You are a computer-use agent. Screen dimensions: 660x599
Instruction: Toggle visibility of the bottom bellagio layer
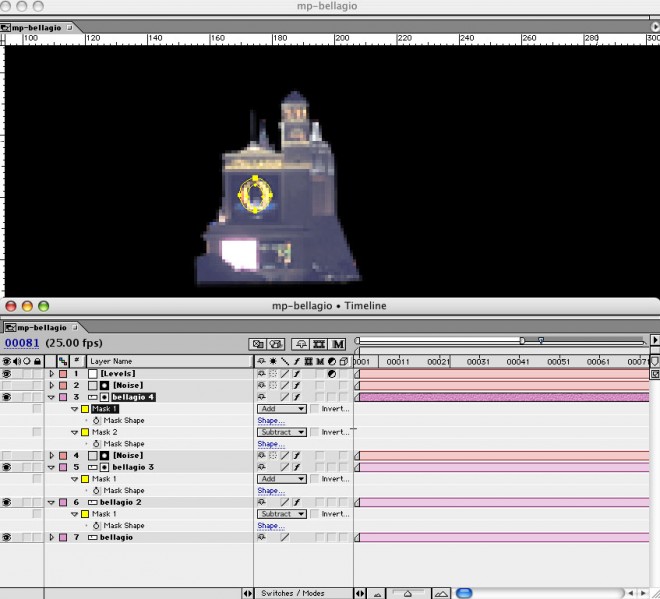7,537
